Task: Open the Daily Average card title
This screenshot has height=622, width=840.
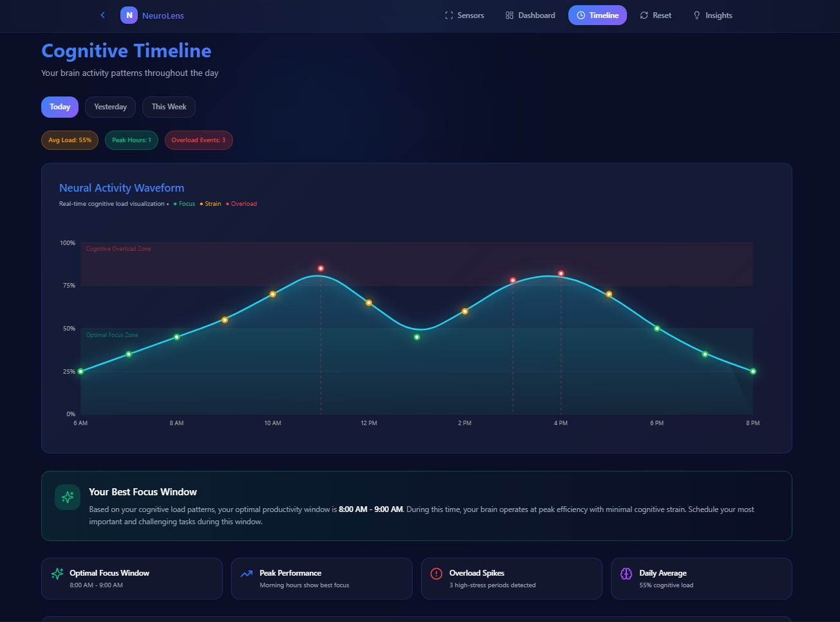Action: tap(663, 573)
